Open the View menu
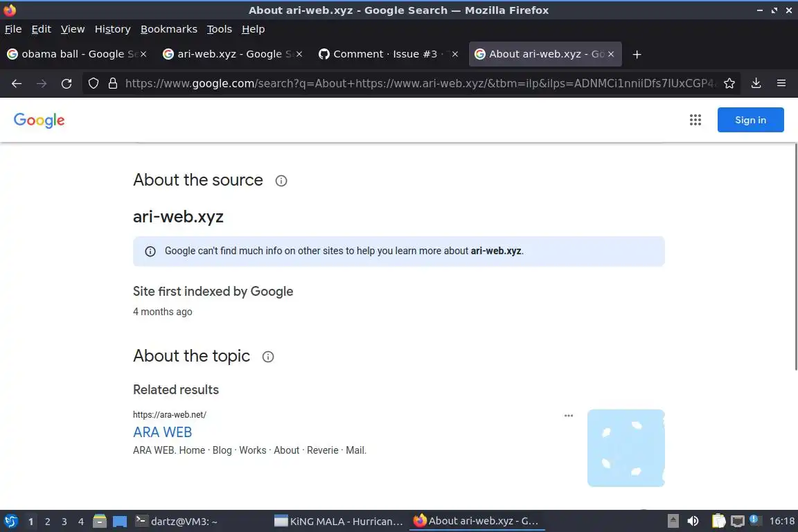The height and width of the screenshot is (532, 798). pyautogui.click(x=73, y=29)
